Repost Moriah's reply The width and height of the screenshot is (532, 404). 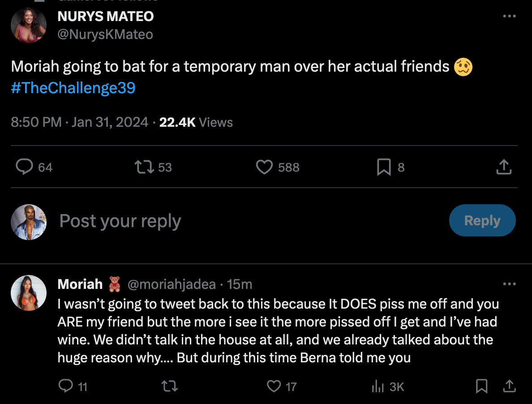coord(169,386)
